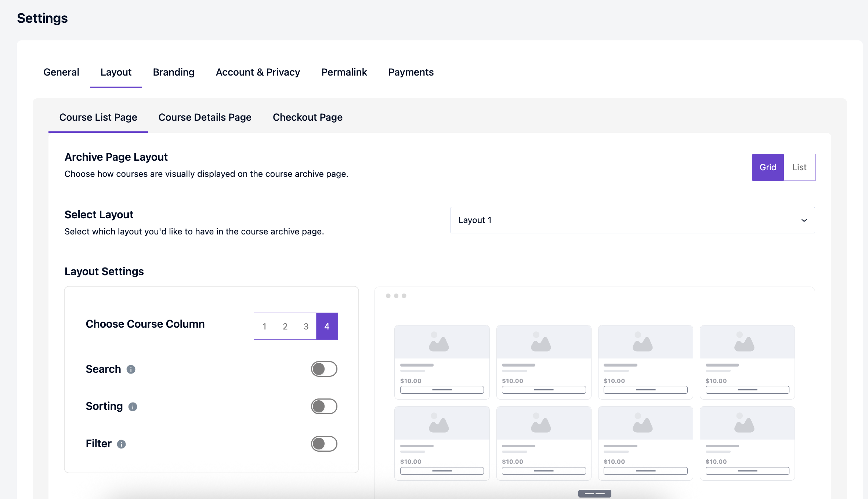The image size is (868, 499).
Task: Open the Branding settings tab
Action: (x=173, y=72)
